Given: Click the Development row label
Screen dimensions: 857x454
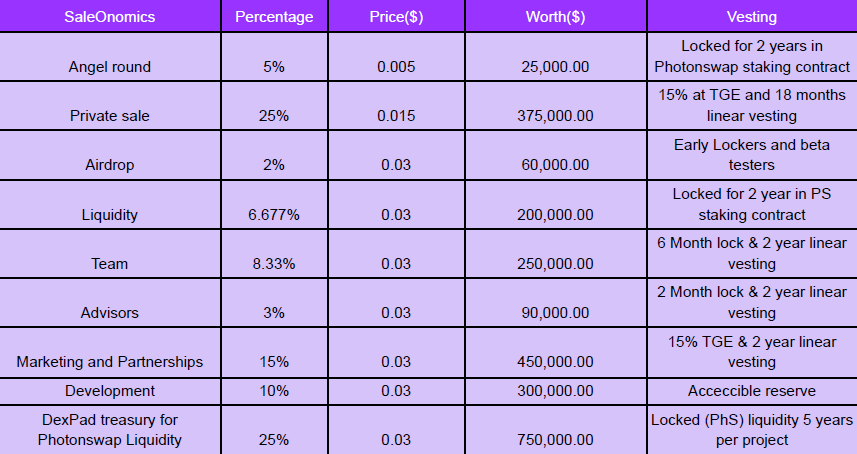Looking at the screenshot, I should [x=110, y=391].
